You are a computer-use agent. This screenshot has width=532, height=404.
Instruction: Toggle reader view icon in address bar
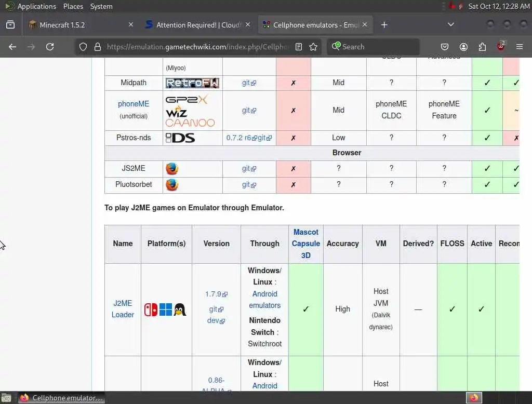click(x=299, y=47)
